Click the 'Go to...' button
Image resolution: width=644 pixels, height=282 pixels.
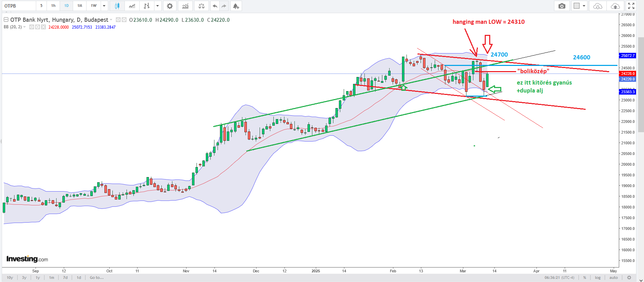point(97,278)
